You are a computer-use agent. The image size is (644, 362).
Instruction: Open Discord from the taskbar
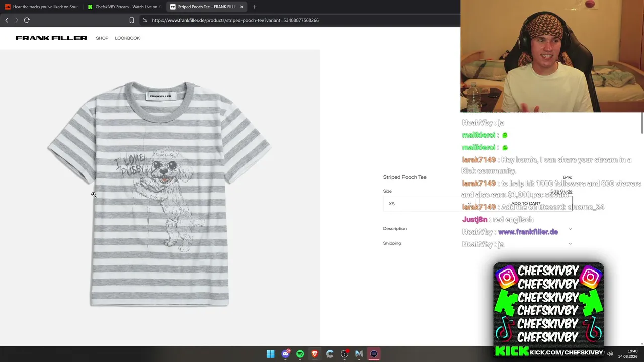(286, 354)
